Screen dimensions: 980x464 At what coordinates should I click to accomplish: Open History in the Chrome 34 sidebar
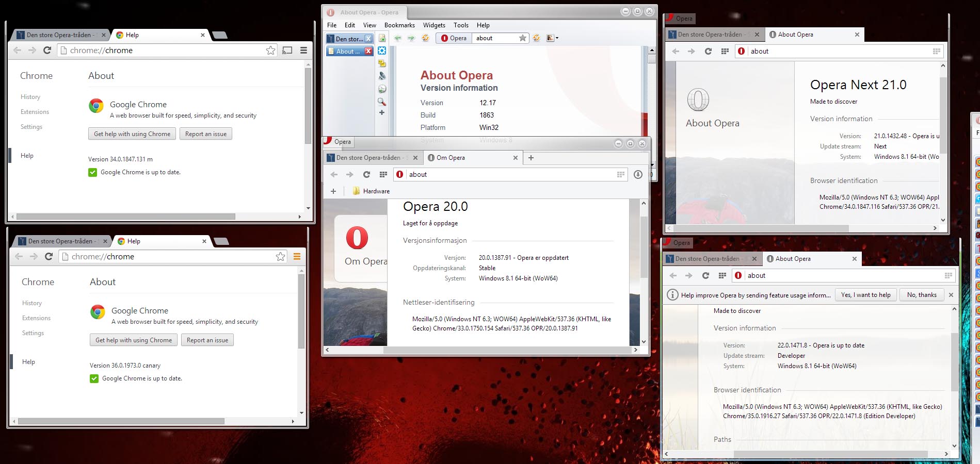coord(30,97)
